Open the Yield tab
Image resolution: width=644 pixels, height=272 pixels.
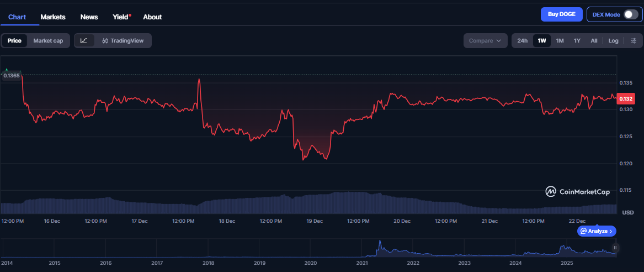pyautogui.click(x=121, y=17)
